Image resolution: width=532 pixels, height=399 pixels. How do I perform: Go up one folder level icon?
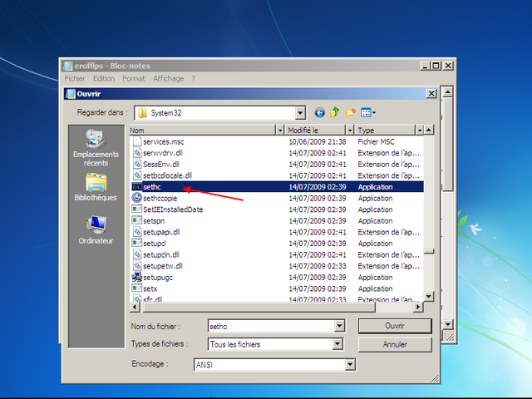pyautogui.click(x=335, y=112)
